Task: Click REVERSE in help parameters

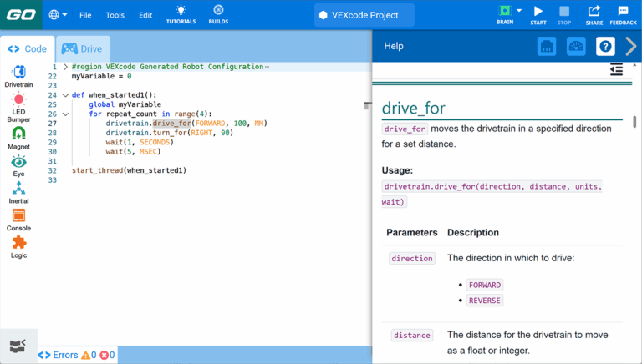Action: (x=484, y=301)
